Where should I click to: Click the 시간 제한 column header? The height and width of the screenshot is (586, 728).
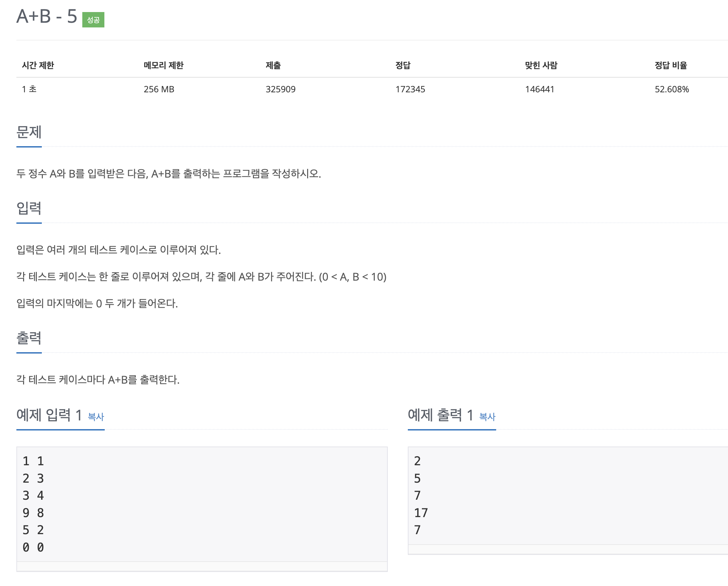[x=38, y=65]
